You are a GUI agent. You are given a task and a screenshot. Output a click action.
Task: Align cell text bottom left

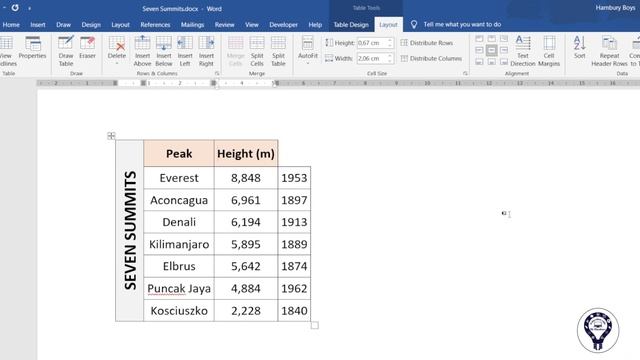tap(480, 62)
